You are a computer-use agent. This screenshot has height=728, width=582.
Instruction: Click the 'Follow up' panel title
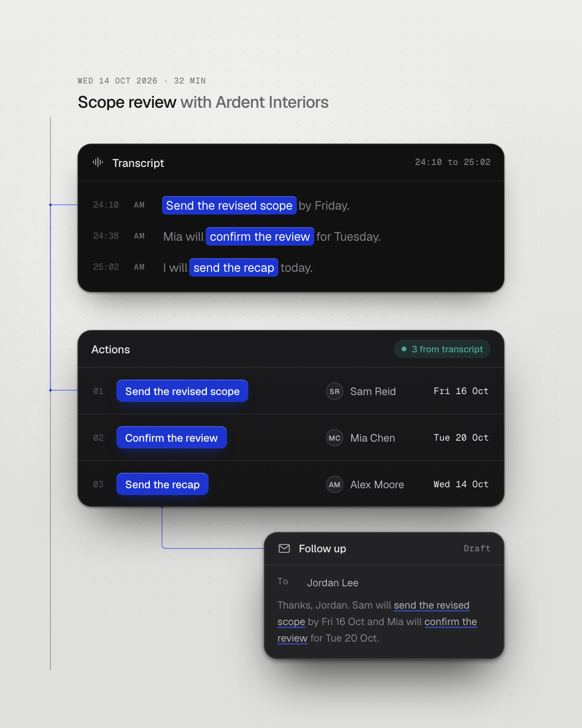coord(323,548)
